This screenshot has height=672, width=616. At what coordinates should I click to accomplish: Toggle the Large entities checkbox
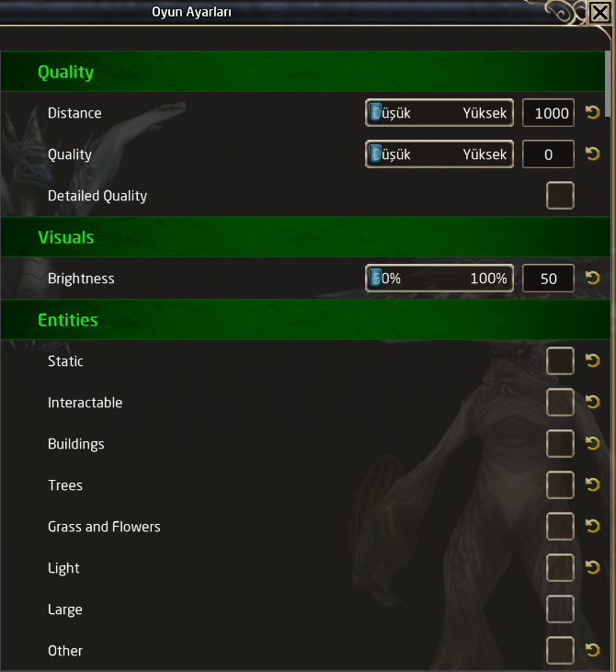(560, 609)
